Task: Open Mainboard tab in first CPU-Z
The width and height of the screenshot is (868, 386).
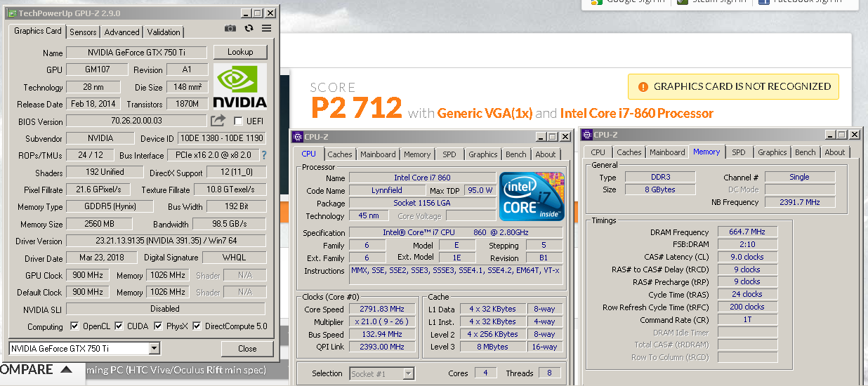Action: [378, 154]
